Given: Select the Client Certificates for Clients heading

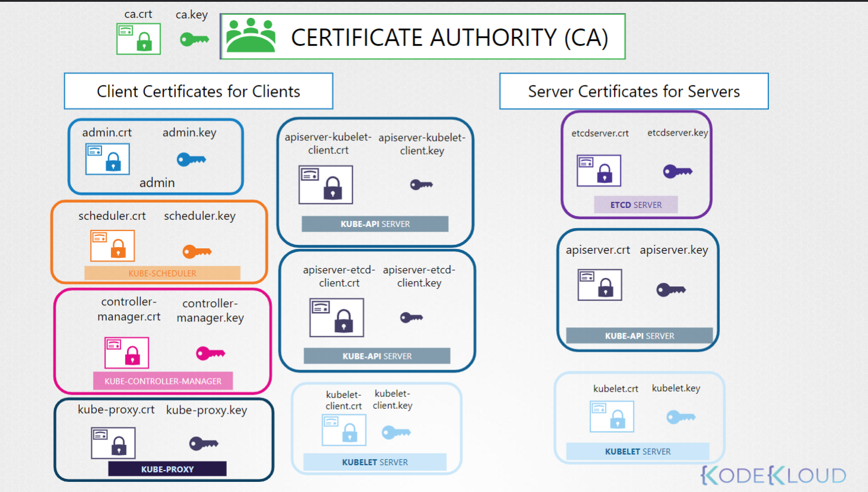Looking at the screenshot, I should (x=198, y=92).
